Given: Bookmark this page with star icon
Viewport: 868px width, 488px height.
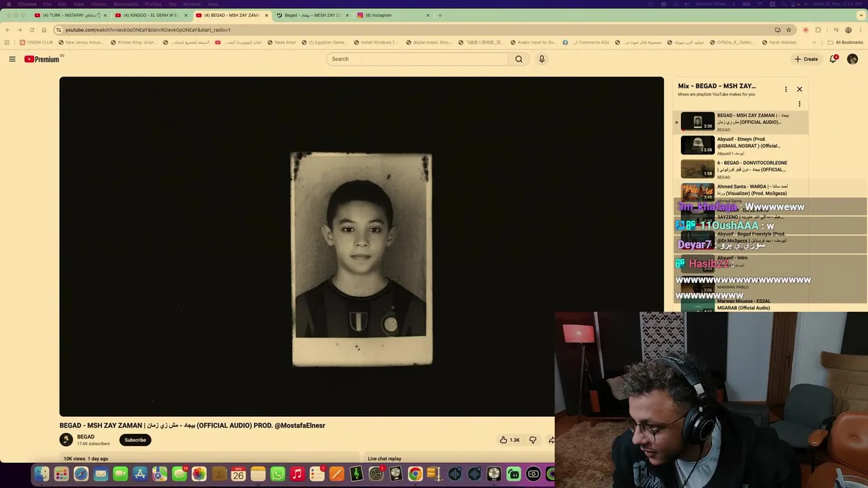Looking at the screenshot, I should [x=789, y=30].
